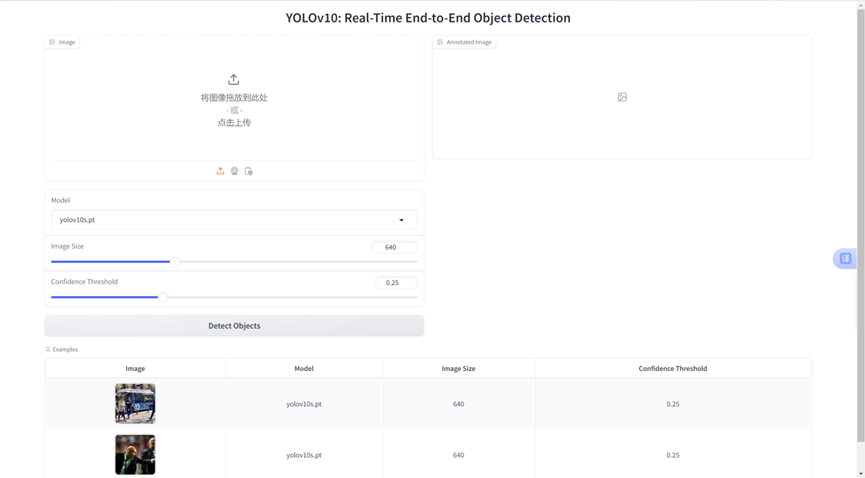Select the bus example thumbnail
865x478 pixels.
pos(135,403)
